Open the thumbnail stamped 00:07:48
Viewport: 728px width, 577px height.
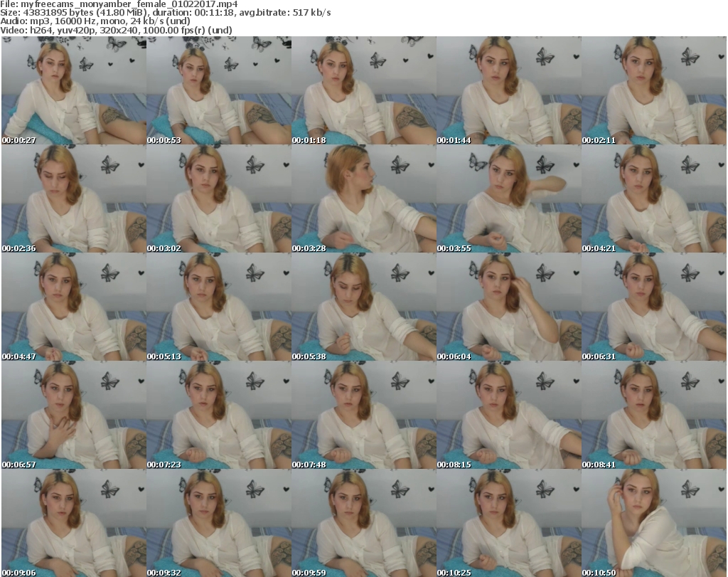coord(364,415)
